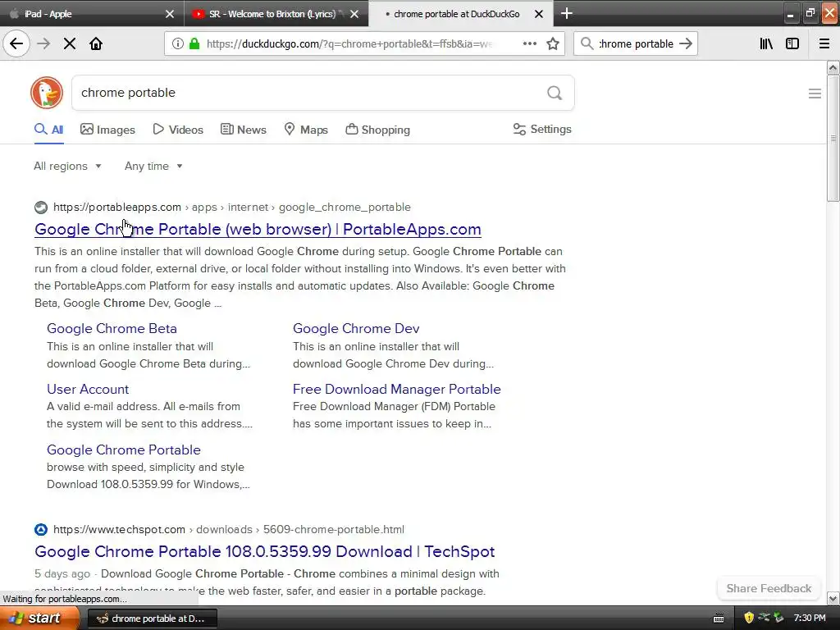Image resolution: width=840 pixels, height=630 pixels.
Task: Open the Windows start button
Action: tap(39, 619)
